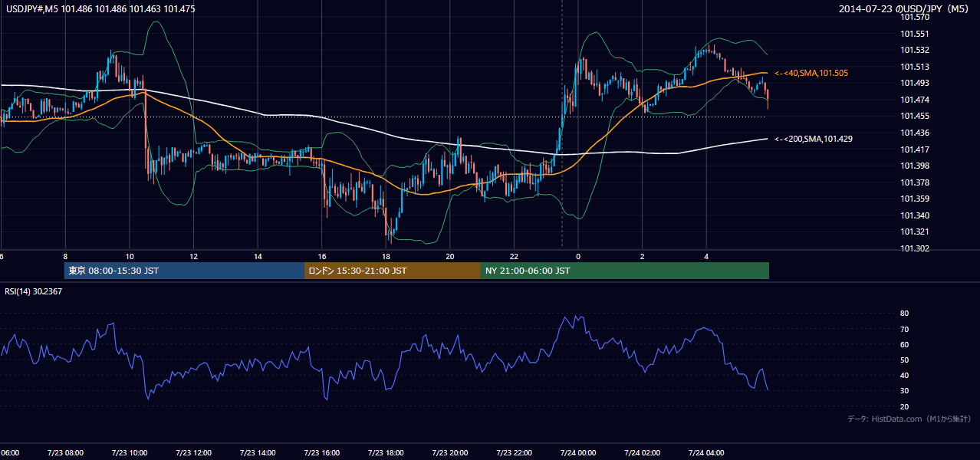Click the RSI(14) 30.2367 indicator label

[34, 291]
